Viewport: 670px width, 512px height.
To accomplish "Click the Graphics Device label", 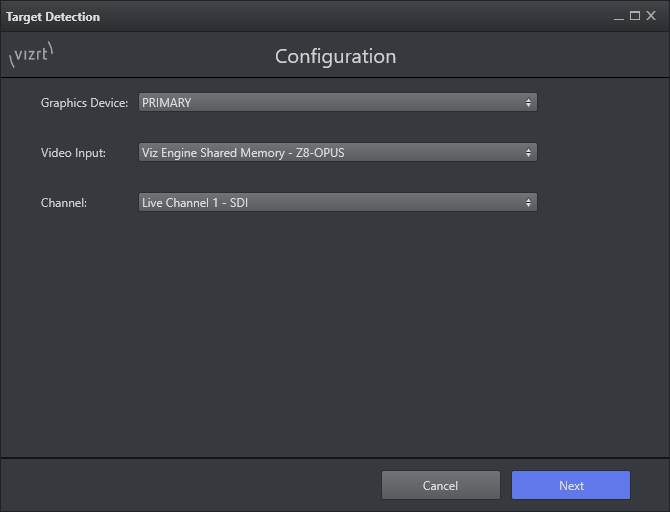I will [x=84, y=103].
